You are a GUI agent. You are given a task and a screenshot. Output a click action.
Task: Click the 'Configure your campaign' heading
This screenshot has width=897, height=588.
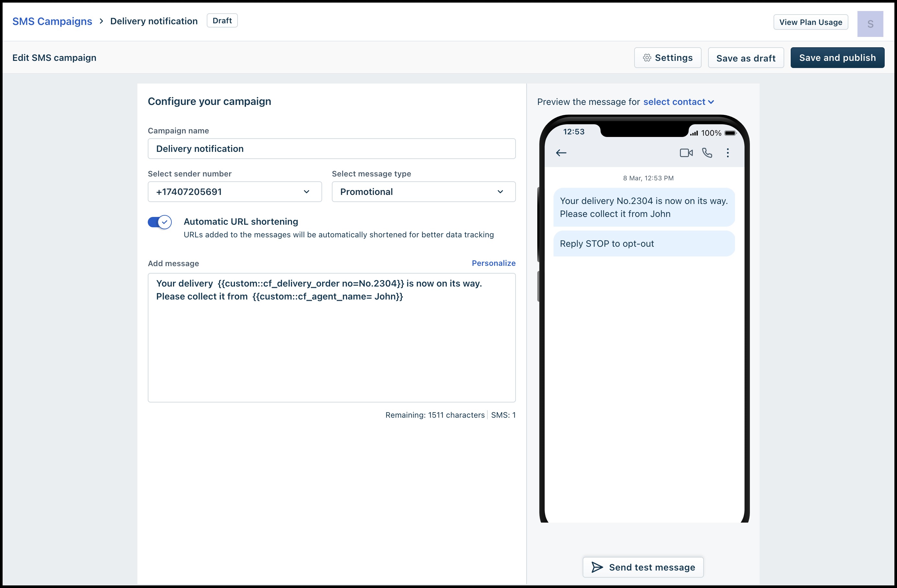[x=210, y=102]
